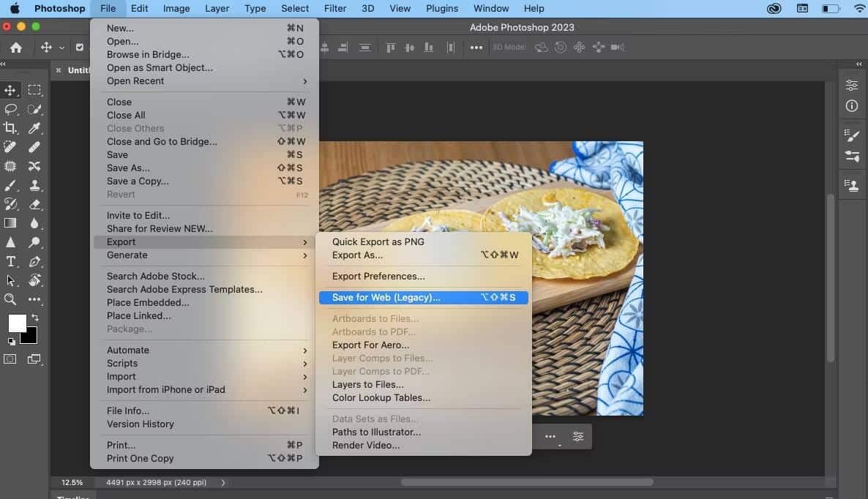The height and width of the screenshot is (499, 868).
Task: Select the Rectangular Marquee tool
Action: 34,90
